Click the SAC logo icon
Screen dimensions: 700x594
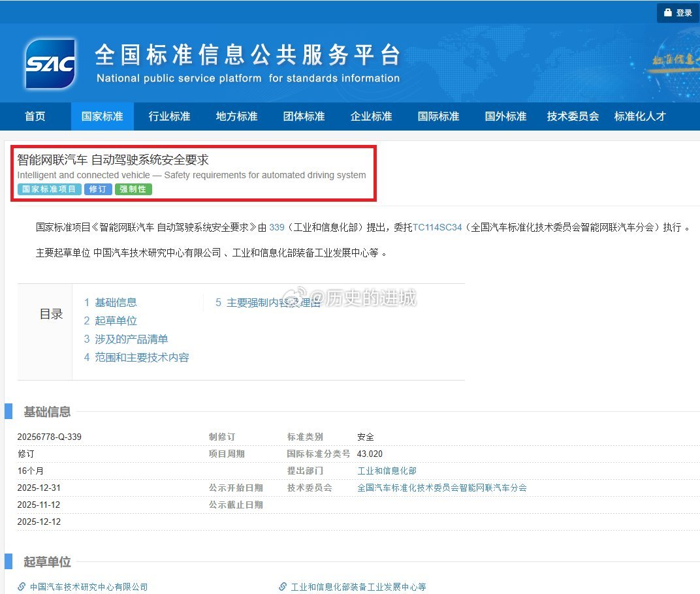(50, 63)
